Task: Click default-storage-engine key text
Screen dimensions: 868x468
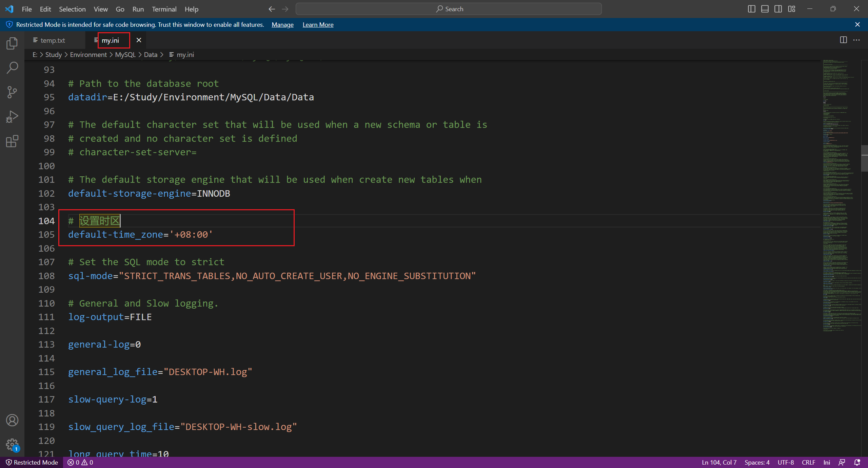Action: tap(130, 194)
